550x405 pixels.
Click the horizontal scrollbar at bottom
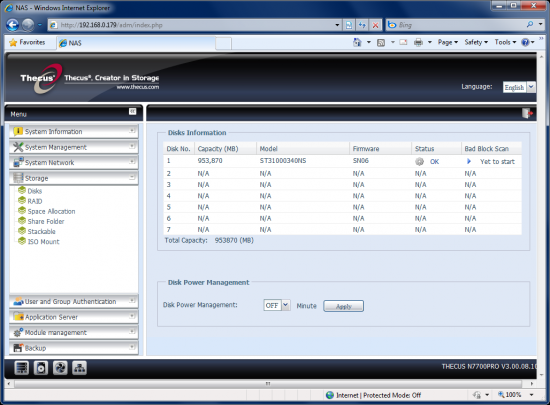click(269, 384)
